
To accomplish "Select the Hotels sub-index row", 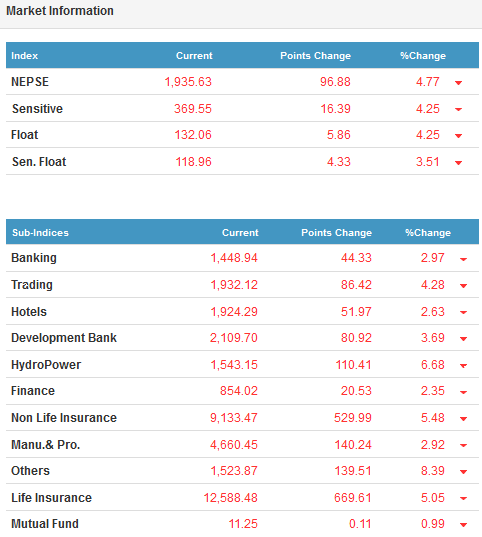I will tap(242, 311).
